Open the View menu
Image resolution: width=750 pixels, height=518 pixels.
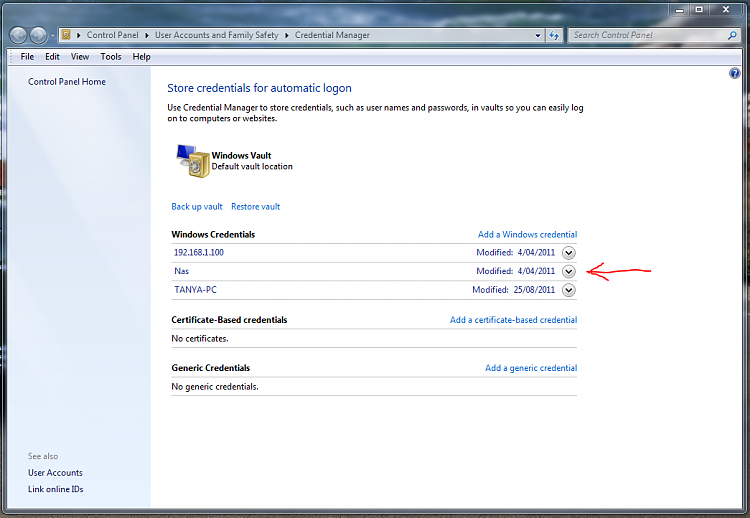80,56
